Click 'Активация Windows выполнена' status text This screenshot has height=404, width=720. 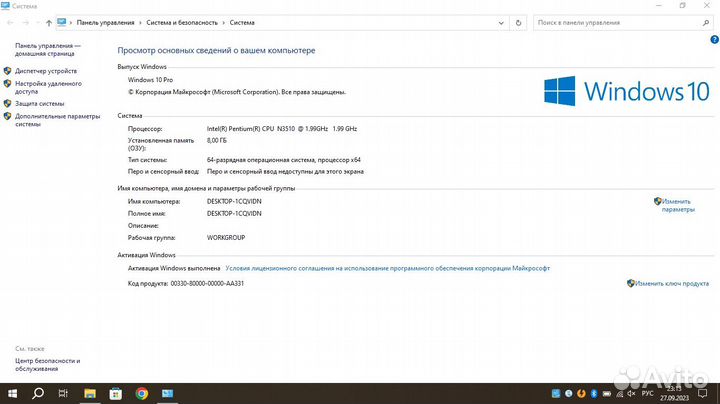point(174,268)
